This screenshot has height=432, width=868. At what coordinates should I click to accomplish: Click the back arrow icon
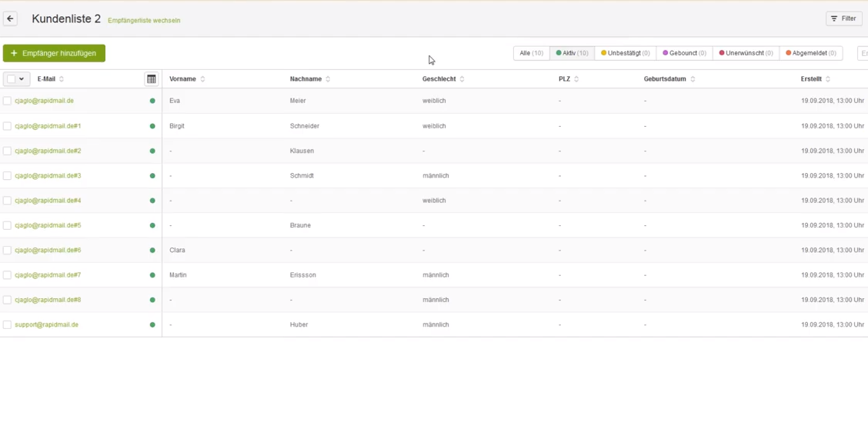(11, 19)
